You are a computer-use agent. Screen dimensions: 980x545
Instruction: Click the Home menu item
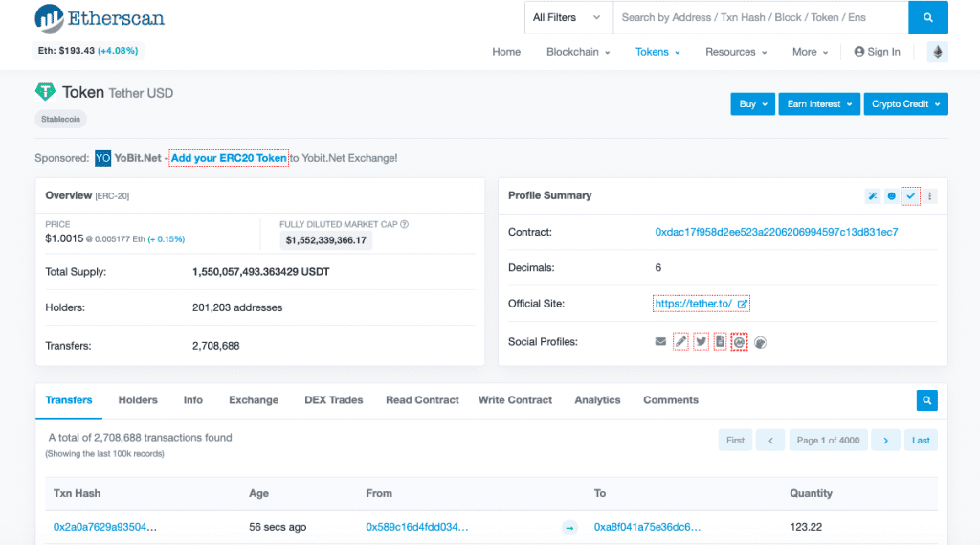click(506, 52)
